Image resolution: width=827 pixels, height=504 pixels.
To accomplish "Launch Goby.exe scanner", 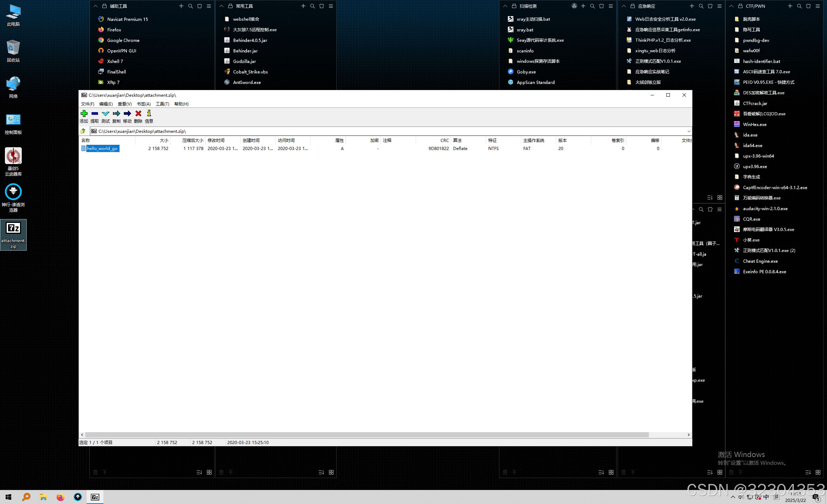I will click(526, 71).
